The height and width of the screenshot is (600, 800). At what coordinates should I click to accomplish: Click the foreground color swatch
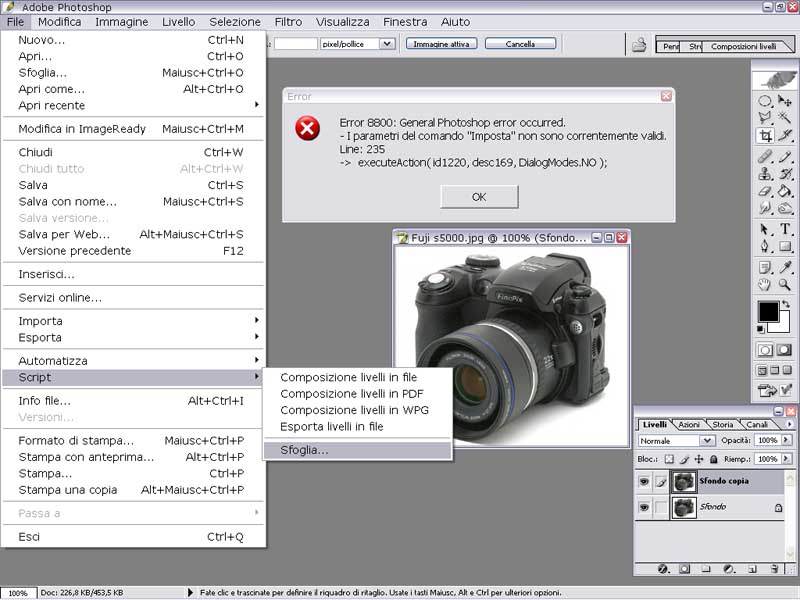point(768,311)
